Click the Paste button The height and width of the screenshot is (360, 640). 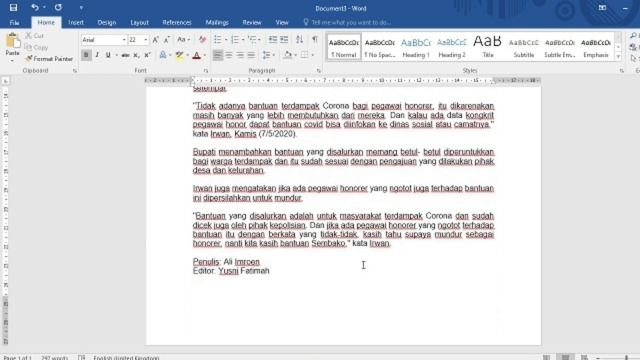(x=13, y=46)
